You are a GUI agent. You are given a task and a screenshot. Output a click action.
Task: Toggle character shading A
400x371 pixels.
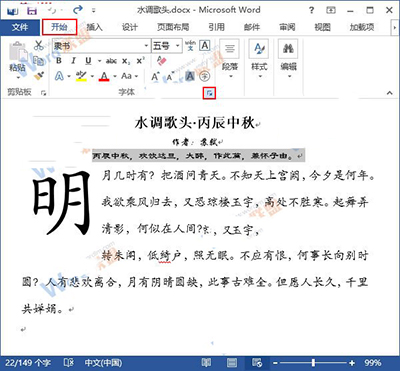coord(190,77)
